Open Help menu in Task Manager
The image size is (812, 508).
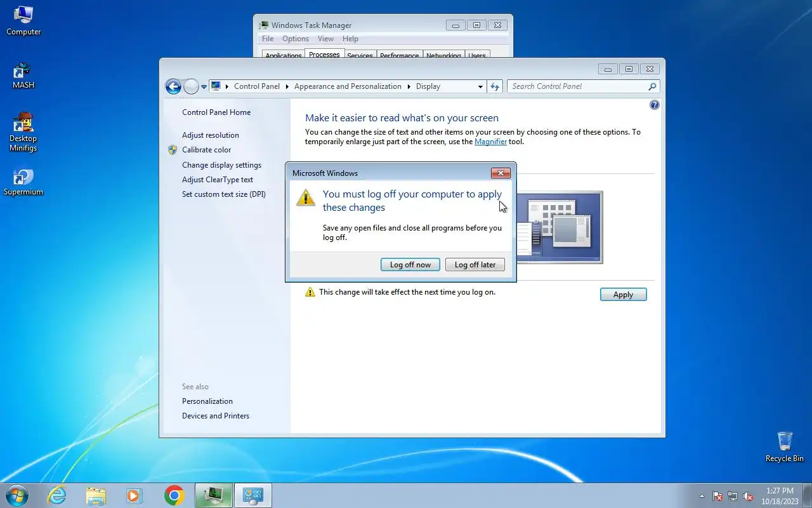pos(350,39)
